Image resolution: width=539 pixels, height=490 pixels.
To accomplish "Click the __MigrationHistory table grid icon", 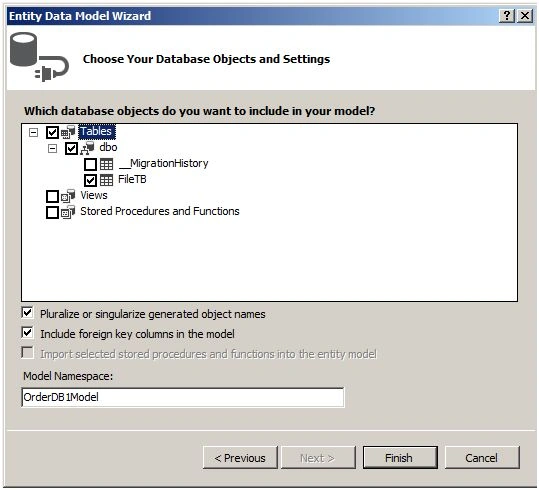I will pyautogui.click(x=106, y=164).
